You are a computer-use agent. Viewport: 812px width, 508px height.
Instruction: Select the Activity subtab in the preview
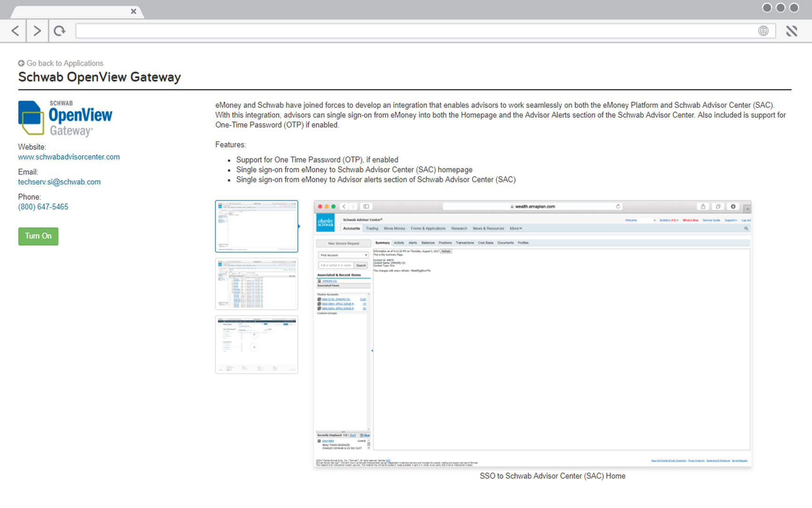pos(399,243)
